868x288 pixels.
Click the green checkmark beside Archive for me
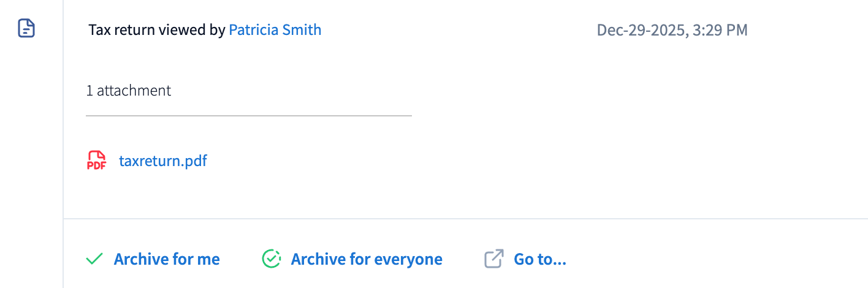click(x=94, y=259)
